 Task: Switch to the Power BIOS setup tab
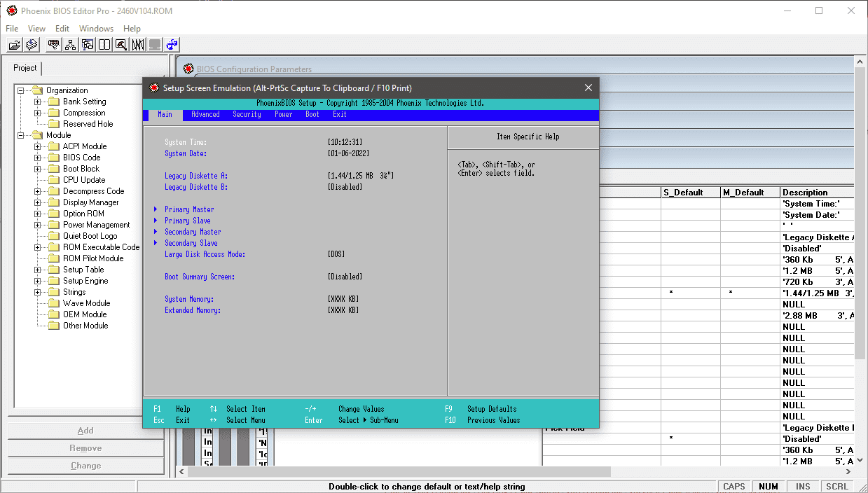284,115
